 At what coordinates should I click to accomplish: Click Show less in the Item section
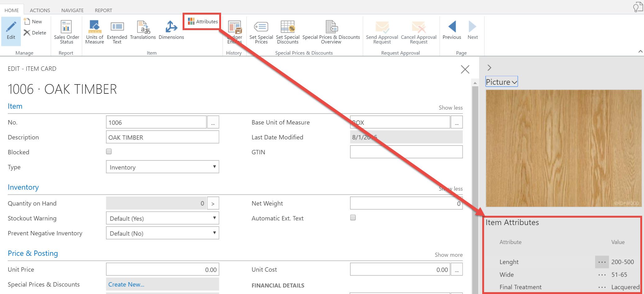pos(450,107)
